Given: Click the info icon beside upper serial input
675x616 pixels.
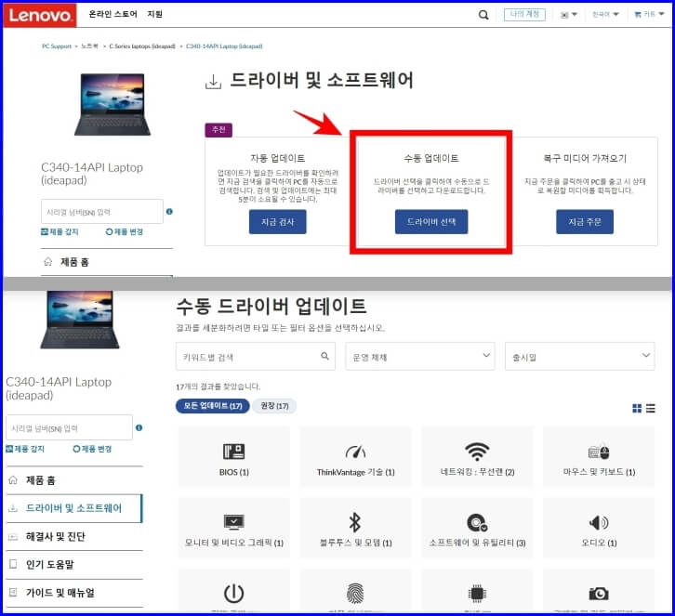Looking at the screenshot, I should pyautogui.click(x=169, y=212).
